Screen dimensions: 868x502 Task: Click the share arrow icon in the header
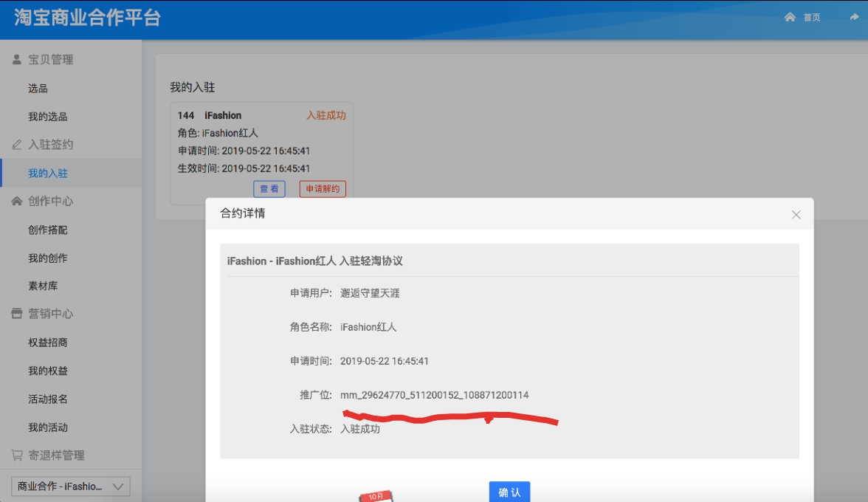tap(854, 17)
